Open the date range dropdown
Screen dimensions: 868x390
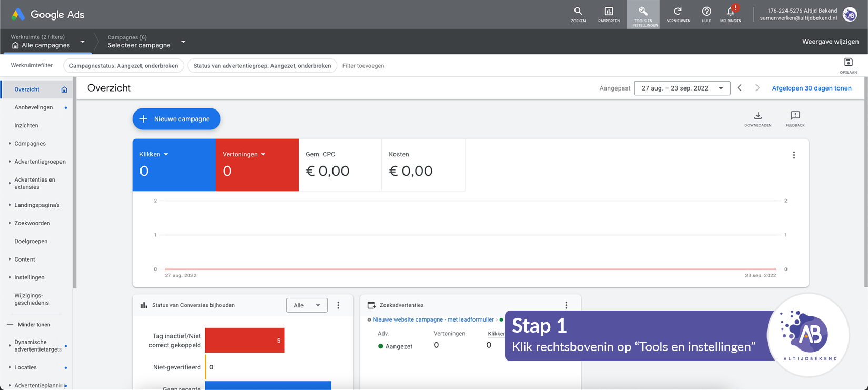pos(682,88)
